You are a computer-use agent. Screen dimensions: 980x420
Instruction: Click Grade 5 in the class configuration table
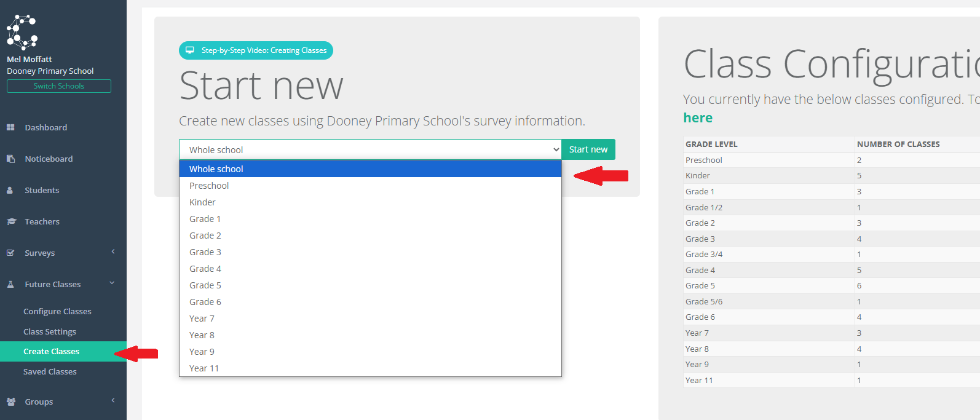tap(700, 285)
